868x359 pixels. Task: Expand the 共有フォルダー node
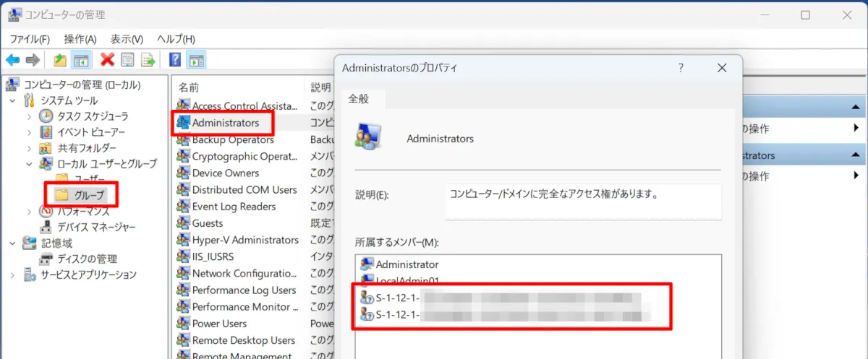pos(29,148)
